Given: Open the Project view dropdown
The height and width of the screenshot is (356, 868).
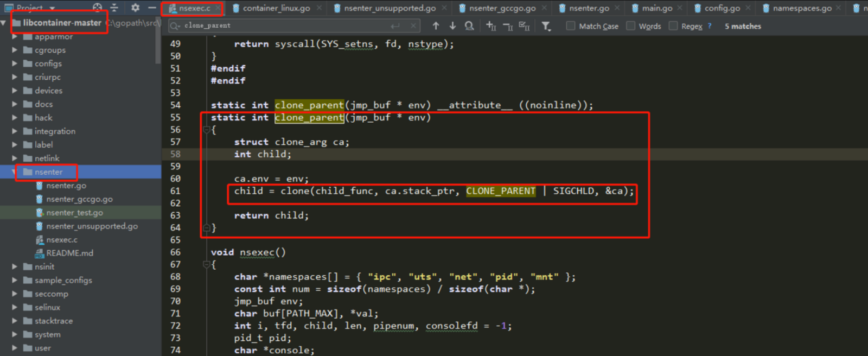Looking at the screenshot, I should (52, 8).
